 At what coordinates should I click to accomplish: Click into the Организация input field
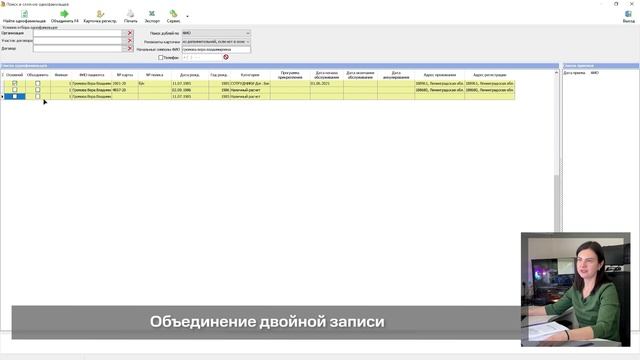[78, 33]
